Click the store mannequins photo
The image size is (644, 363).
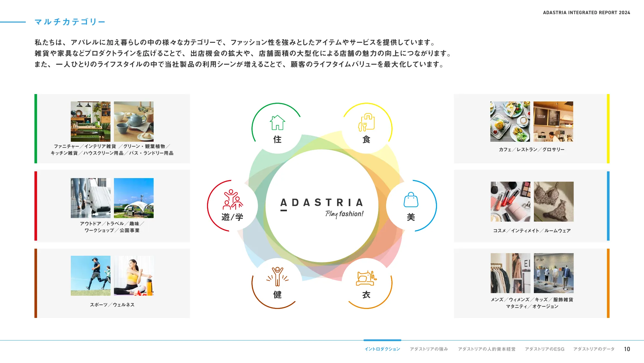point(554,273)
